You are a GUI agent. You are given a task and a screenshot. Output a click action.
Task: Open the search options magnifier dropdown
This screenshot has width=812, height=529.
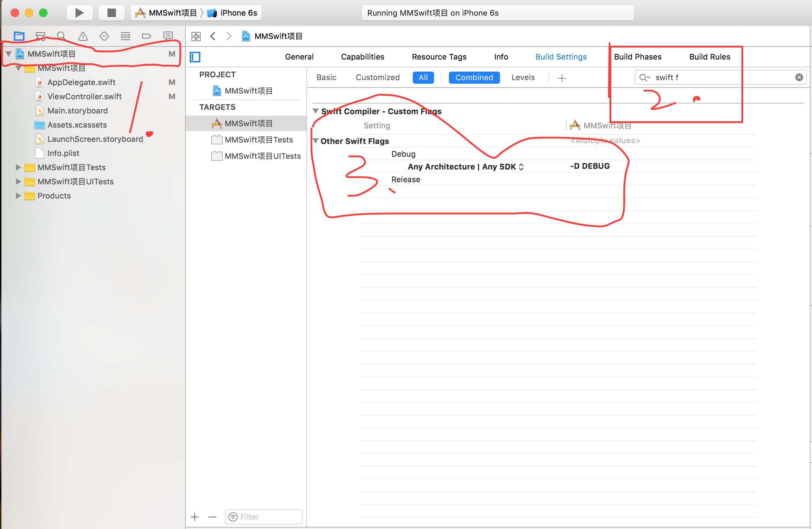click(644, 77)
